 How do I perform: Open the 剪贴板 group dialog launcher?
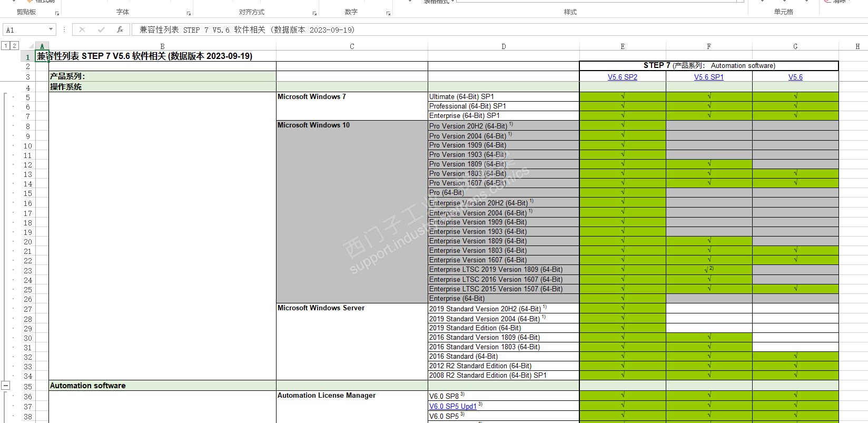(57, 13)
